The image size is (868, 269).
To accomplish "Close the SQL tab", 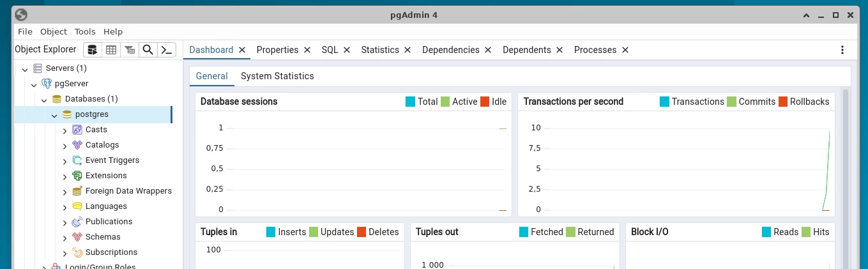I will coord(347,50).
